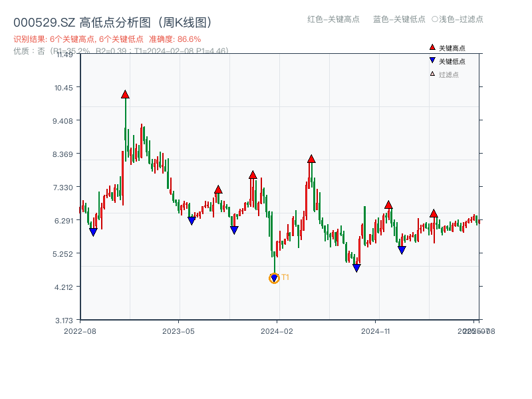Click the gray 优质:否 parameter line

click(121, 51)
